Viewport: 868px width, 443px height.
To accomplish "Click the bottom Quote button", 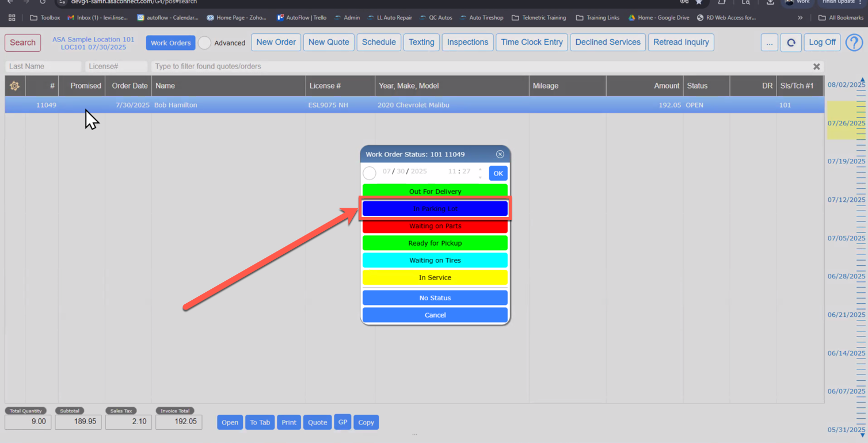I will click(x=317, y=422).
